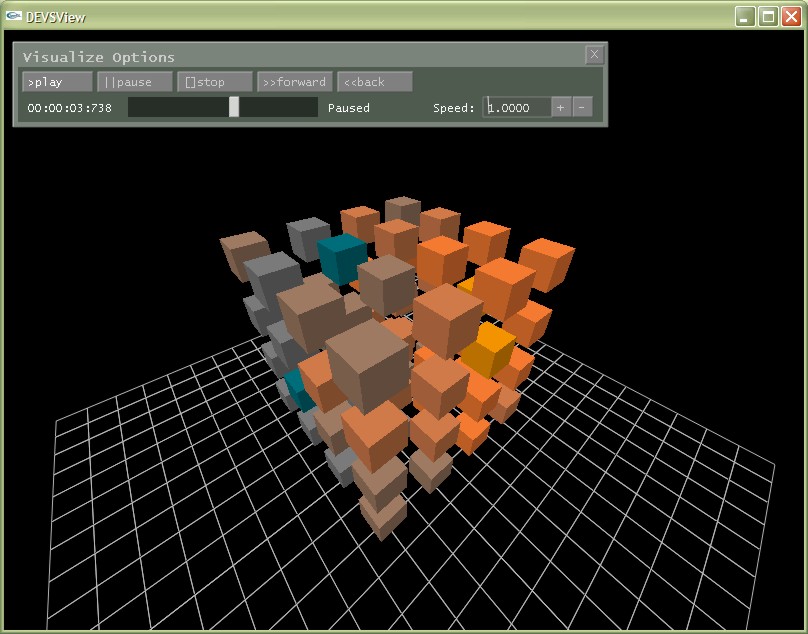
Task: Click the timeline slider handle
Action: pos(234,107)
